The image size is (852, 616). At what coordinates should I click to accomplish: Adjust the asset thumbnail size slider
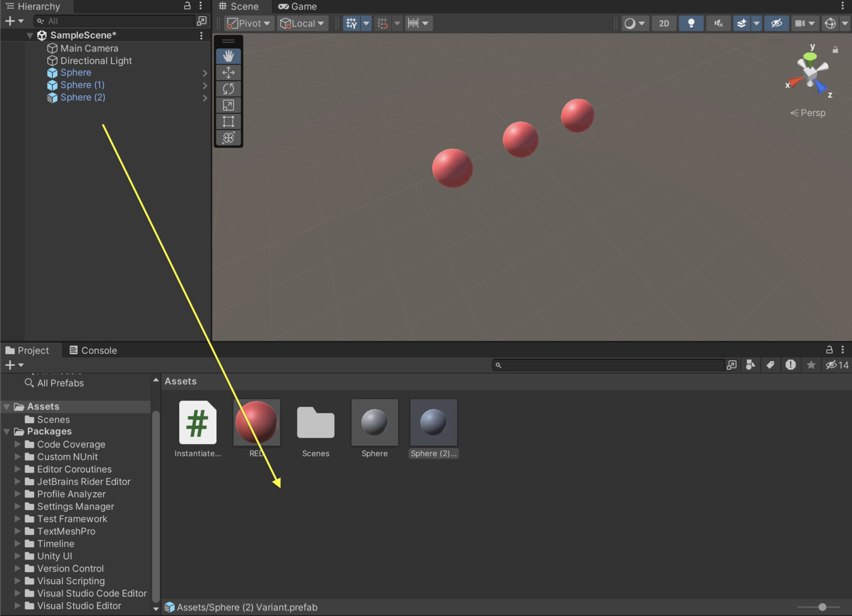tap(821, 607)
